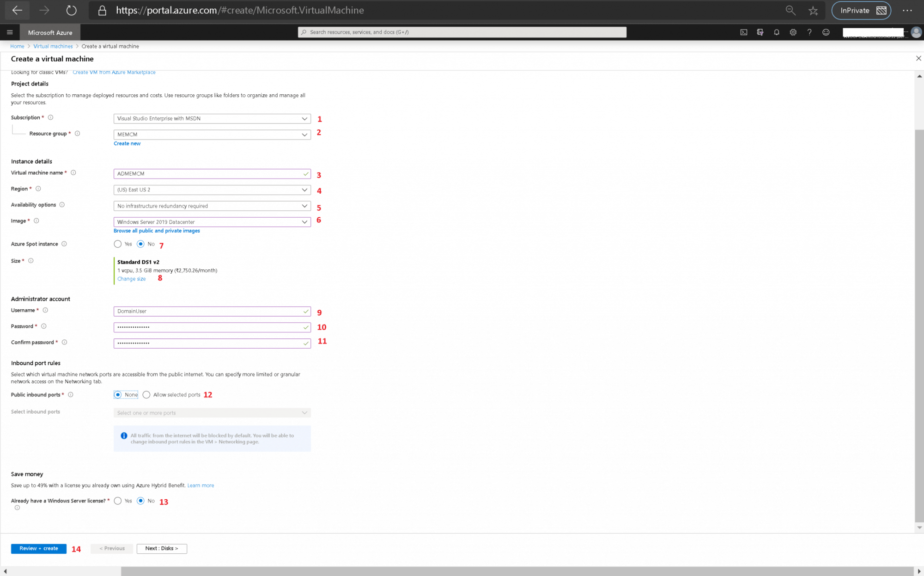Open browser zoom magnifier icon
This screenshot has height=576, width=924.
790,10
